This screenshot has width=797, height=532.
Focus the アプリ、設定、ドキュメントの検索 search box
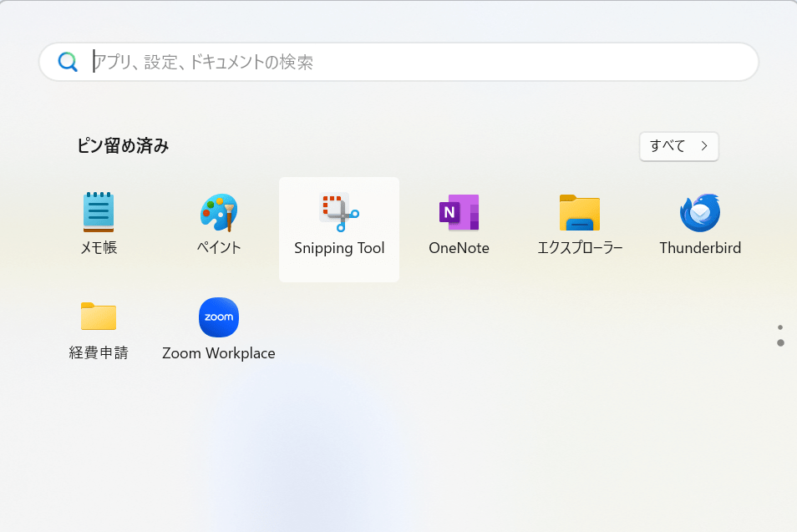[x=399, y=62]
